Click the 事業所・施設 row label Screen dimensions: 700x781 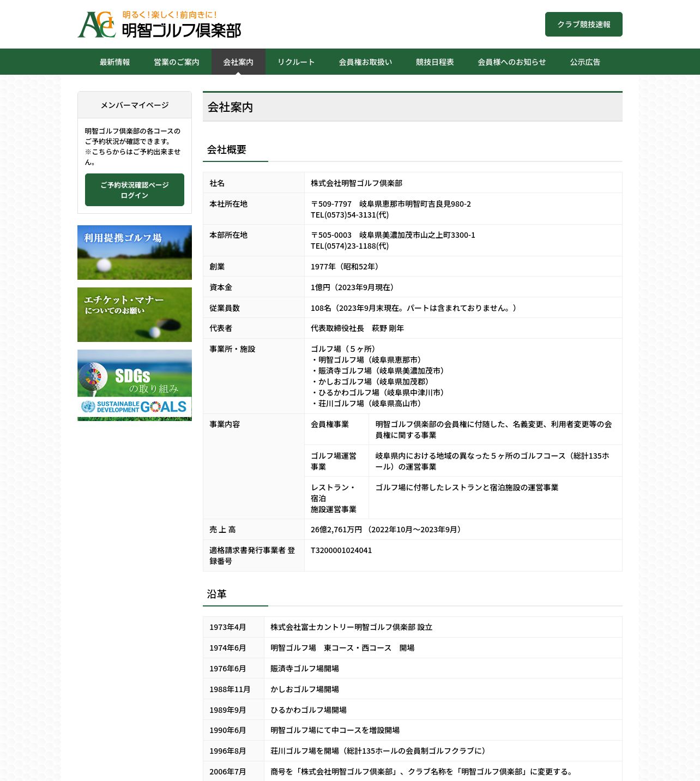tap(232, 349)
